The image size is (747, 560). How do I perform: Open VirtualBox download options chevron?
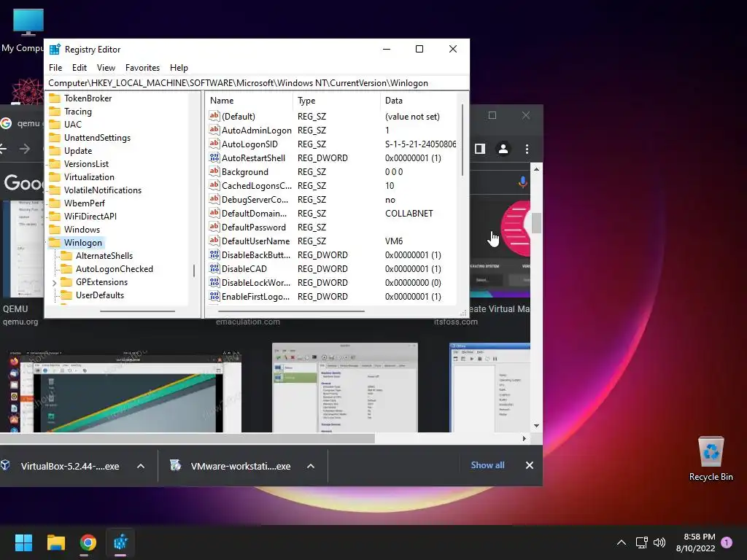coord(141,466)
